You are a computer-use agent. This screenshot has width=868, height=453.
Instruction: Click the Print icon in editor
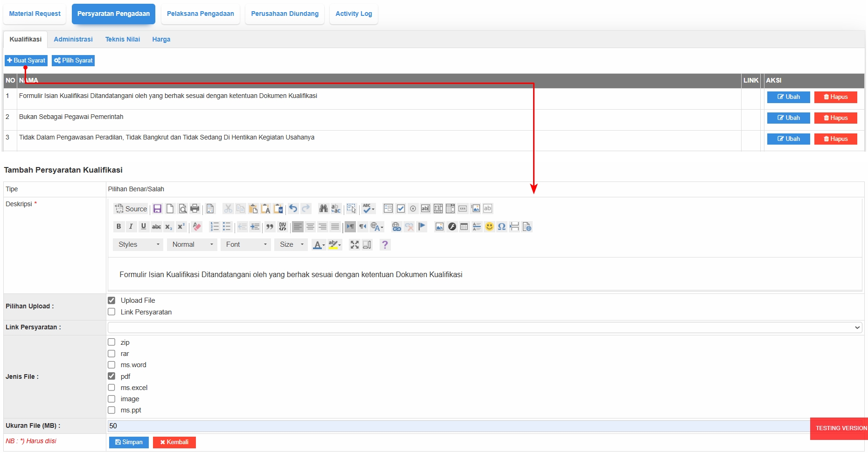[195, 209]
